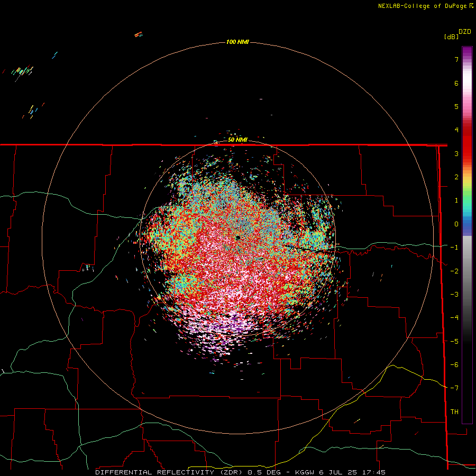476x476 pixels.
Task: Click the DZD legend title
Action: (465, 32)
